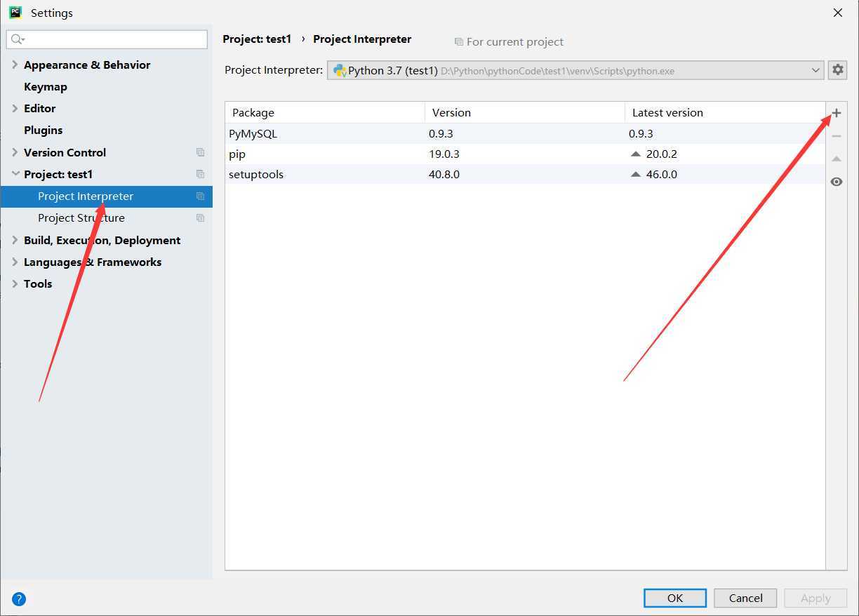The image size is (859, 616).
Task: Click project-level icon beside Project Interpreter
Action: tap(200, 196)
